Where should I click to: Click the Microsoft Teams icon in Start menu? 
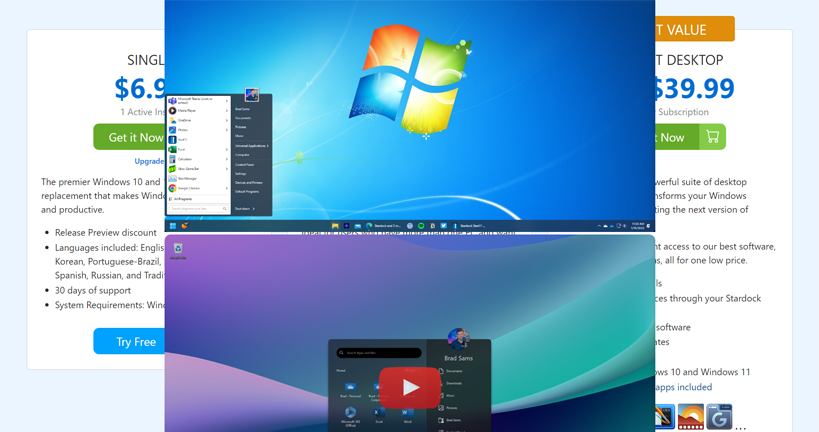172,101
